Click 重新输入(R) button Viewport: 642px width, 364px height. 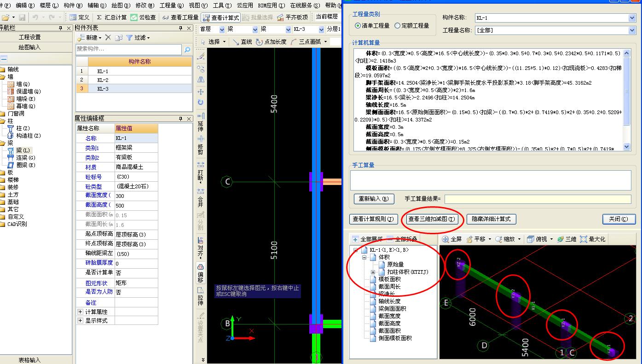point(374,199)
